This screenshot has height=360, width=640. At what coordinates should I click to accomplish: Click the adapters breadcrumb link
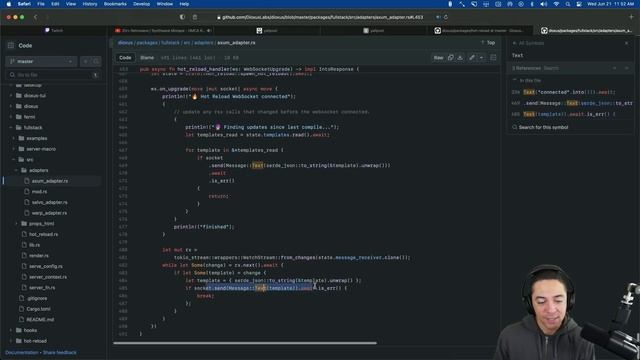[x=203, y=43]
